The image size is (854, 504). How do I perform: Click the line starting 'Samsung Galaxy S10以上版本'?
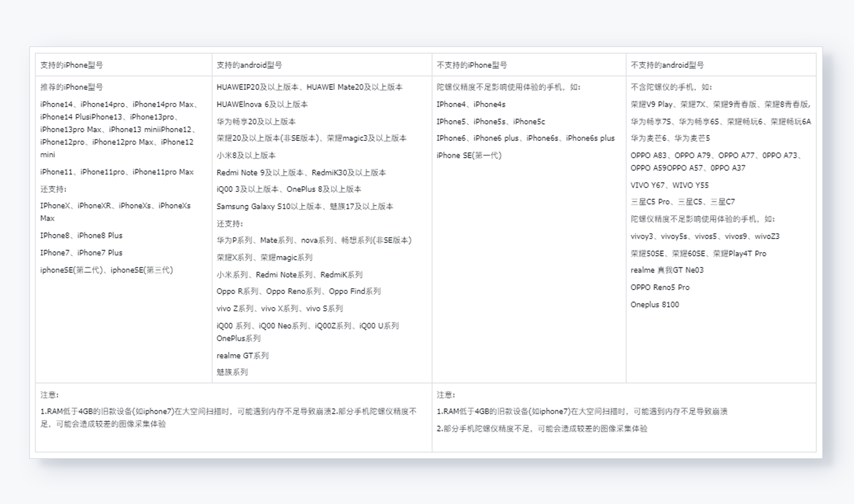(305, 207)
